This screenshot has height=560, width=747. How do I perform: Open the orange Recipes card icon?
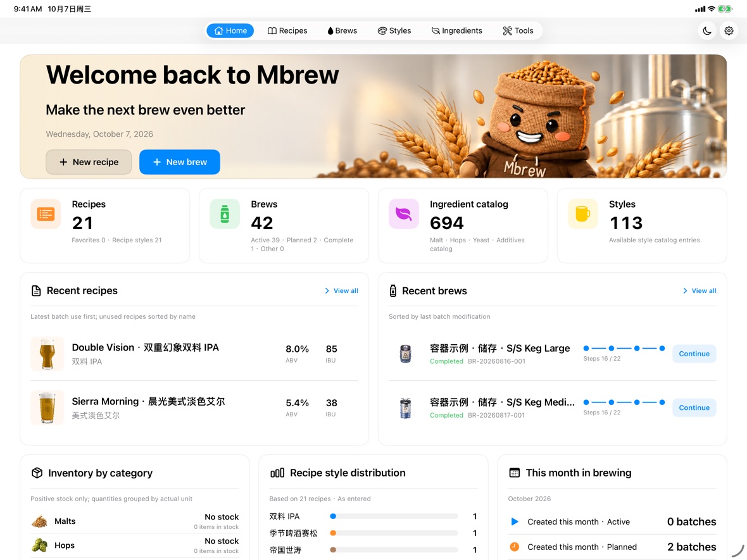coord(46,214)
